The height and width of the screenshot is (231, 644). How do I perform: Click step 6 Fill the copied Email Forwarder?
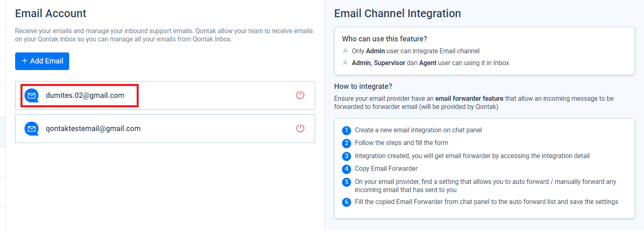coord(486,202)
